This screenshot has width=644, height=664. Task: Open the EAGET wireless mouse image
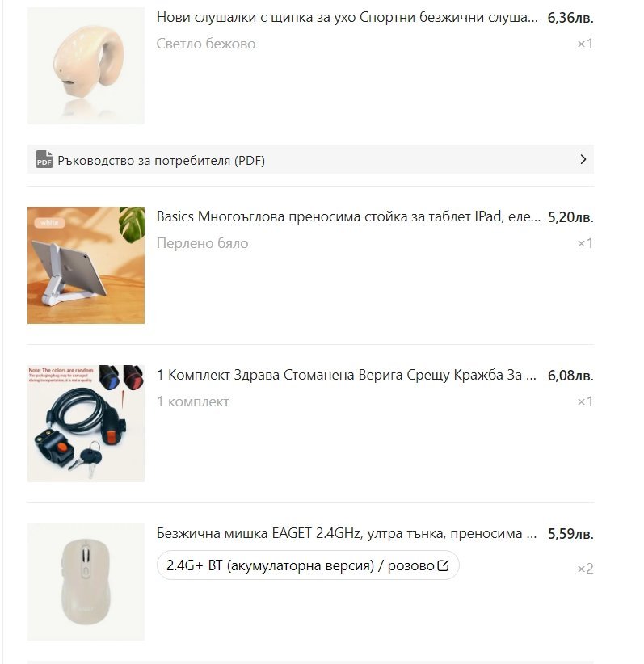tap(86, 582)
